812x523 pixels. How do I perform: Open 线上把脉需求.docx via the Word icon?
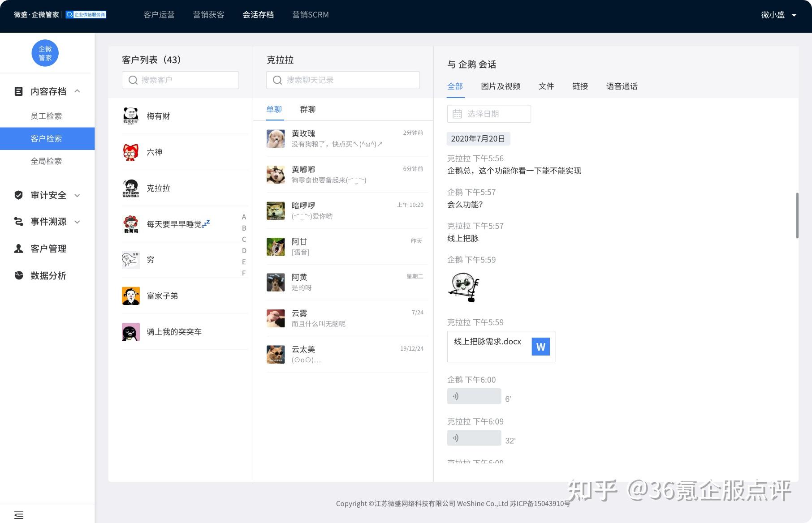540,346
